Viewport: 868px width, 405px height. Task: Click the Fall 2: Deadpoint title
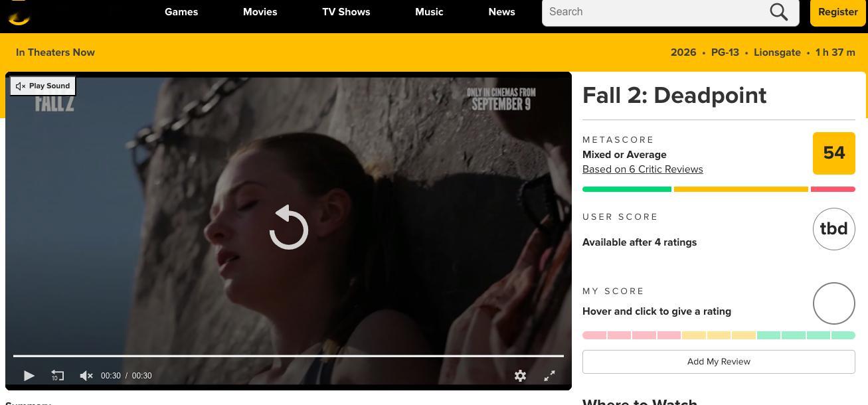click(675, 96)
